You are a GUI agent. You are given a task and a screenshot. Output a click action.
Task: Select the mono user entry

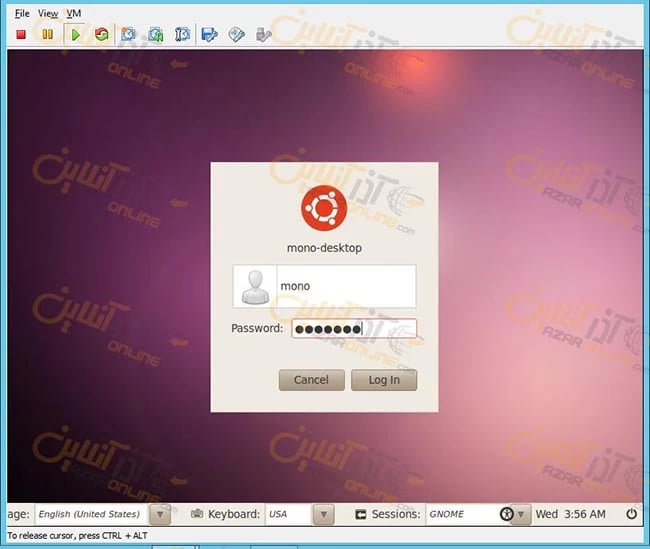(x=324, y=286)
